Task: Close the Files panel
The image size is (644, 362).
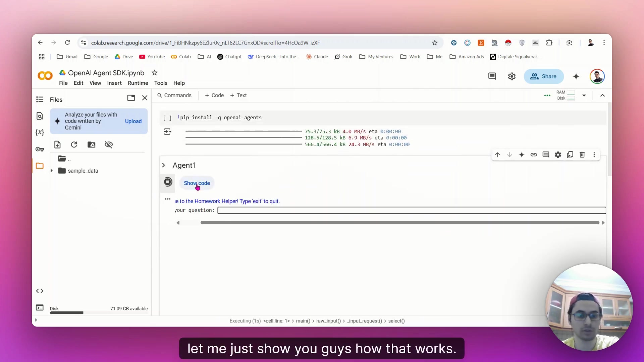Action: (145, 98)
